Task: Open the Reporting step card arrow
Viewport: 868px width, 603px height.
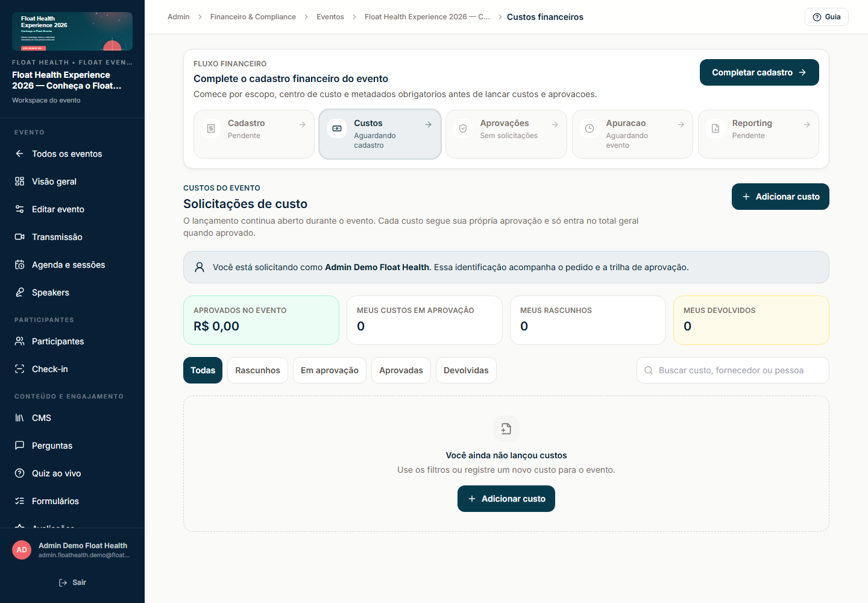Action: 807,124
